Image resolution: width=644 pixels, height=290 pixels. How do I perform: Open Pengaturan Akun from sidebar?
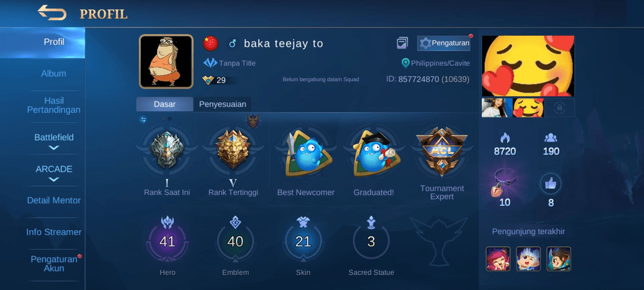54,264
